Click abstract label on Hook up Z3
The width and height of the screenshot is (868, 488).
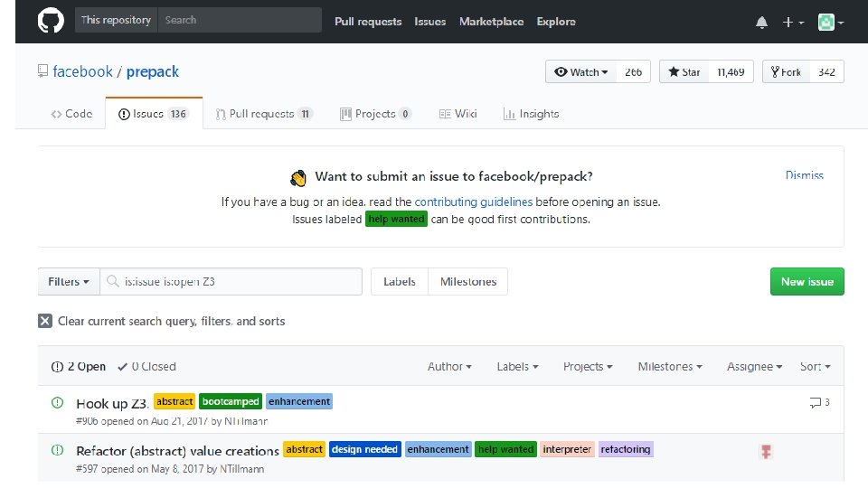point(175,401)
